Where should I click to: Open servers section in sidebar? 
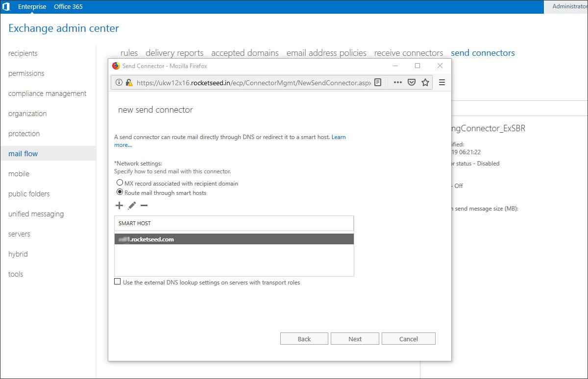point(19,234)
